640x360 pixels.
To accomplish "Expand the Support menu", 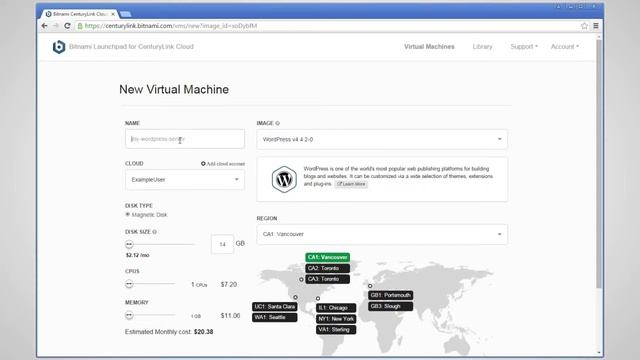I will tap(524, 47).
